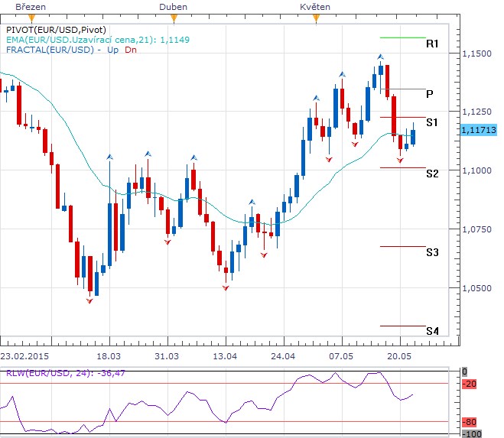Click the 1,1500 price axis label
Viewport: 504px width, 438px height.
point(476,54)
